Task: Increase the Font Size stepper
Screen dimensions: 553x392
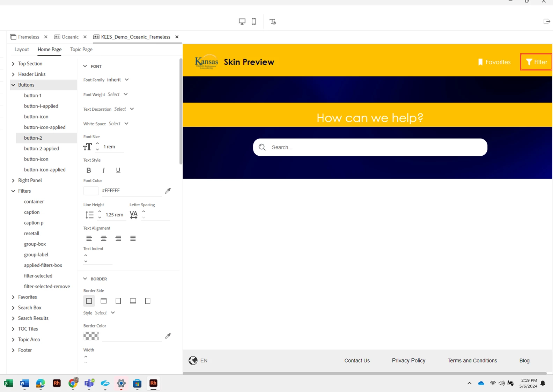Action: click(97, 143)
